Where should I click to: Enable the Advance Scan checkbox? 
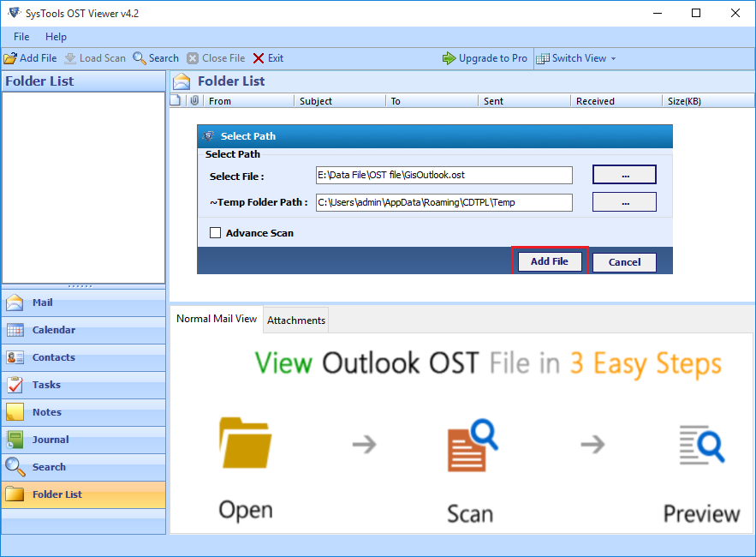(216, 233)
